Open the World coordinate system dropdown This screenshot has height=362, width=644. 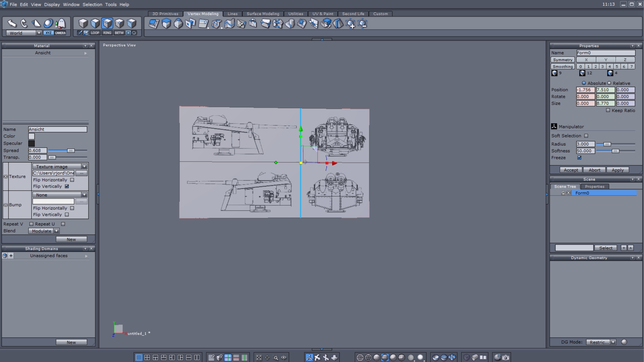39,33
